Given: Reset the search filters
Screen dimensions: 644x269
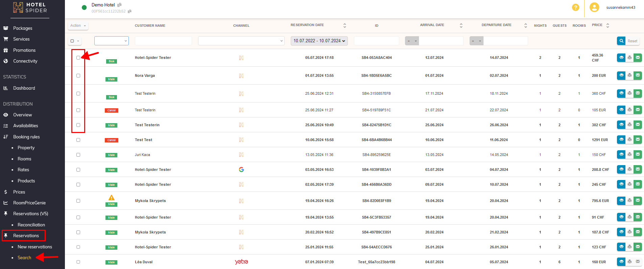Looking at the screenshot, I should point(632,41).
